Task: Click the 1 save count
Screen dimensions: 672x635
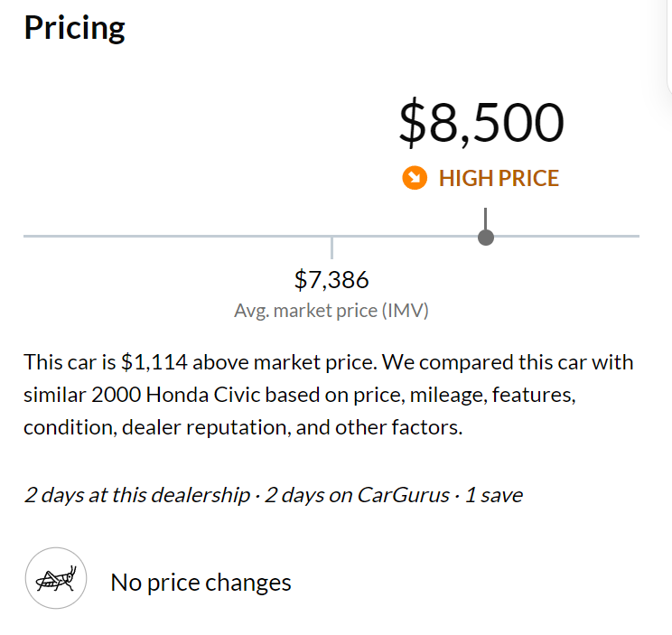Action: point(493,495)
